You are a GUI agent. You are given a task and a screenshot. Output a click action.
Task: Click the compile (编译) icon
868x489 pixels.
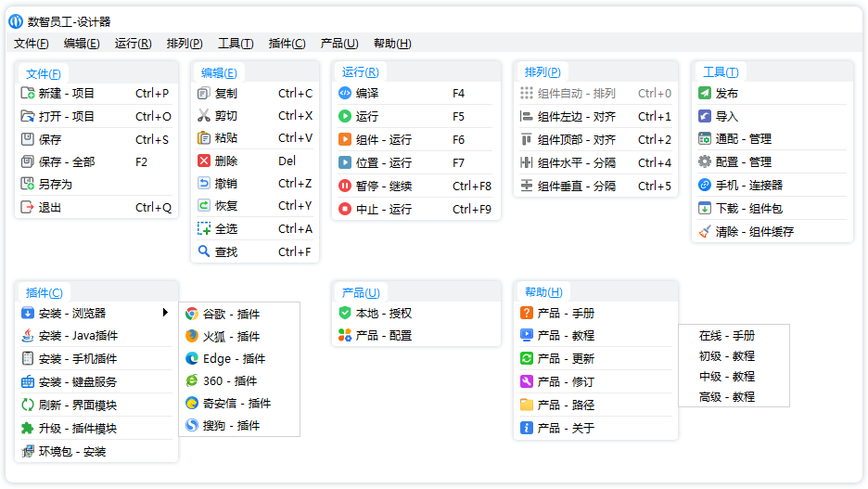[344, 94]
